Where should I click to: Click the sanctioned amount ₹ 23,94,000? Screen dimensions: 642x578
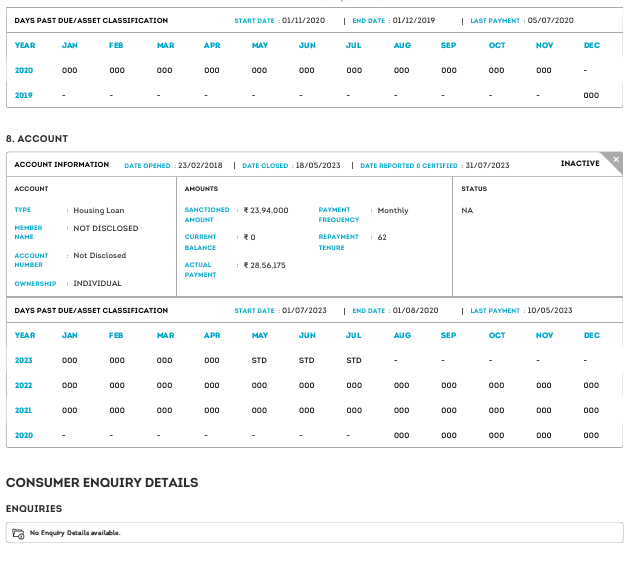[x=266, y=211]
